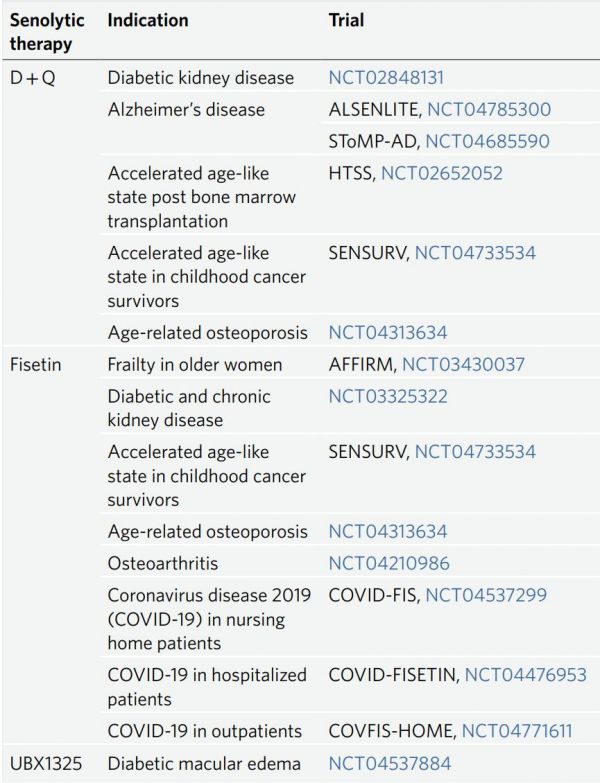Select the Fisetin therapy row label
600x783 pixels.
pos(35,365)
